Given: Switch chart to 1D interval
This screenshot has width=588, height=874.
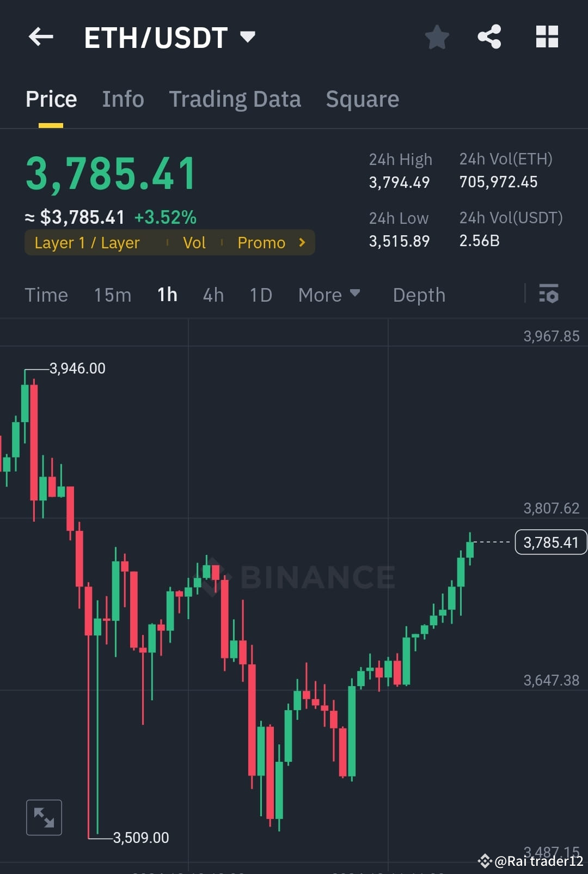Looking at the screenshot, I should [x=260, y=295].
